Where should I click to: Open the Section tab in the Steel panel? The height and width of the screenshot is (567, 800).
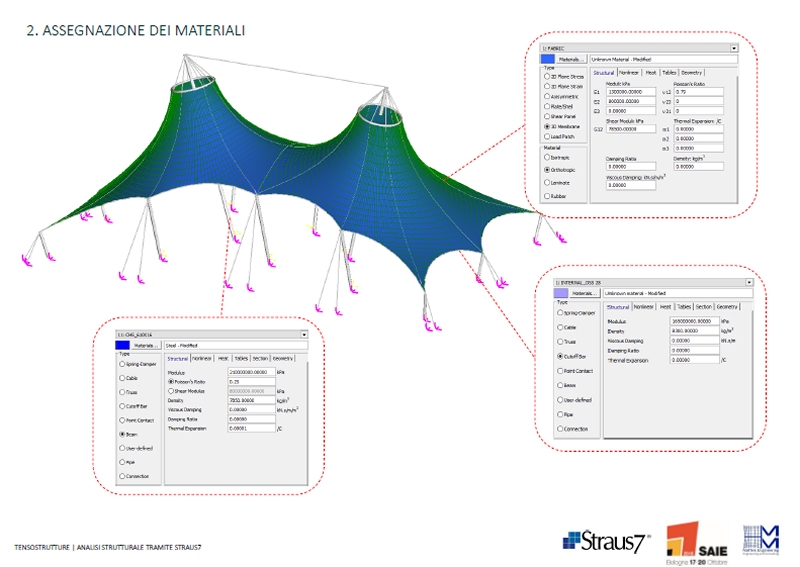click(260, 358)
